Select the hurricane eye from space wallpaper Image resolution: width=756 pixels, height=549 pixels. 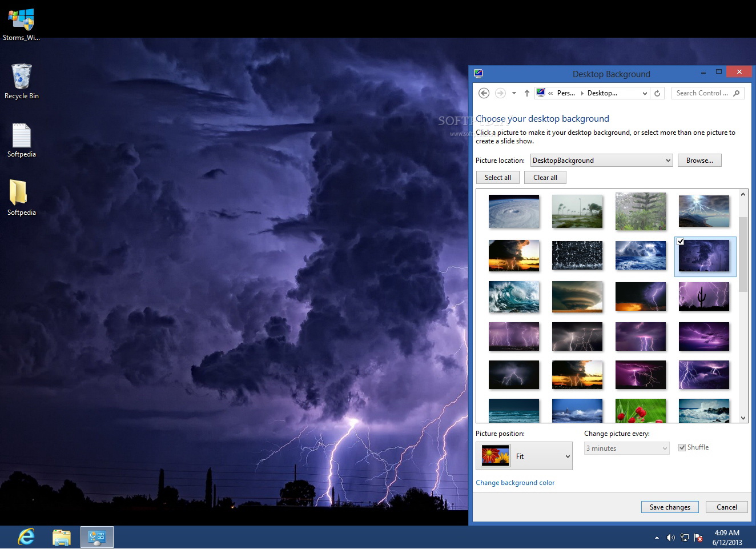point(514,211)
